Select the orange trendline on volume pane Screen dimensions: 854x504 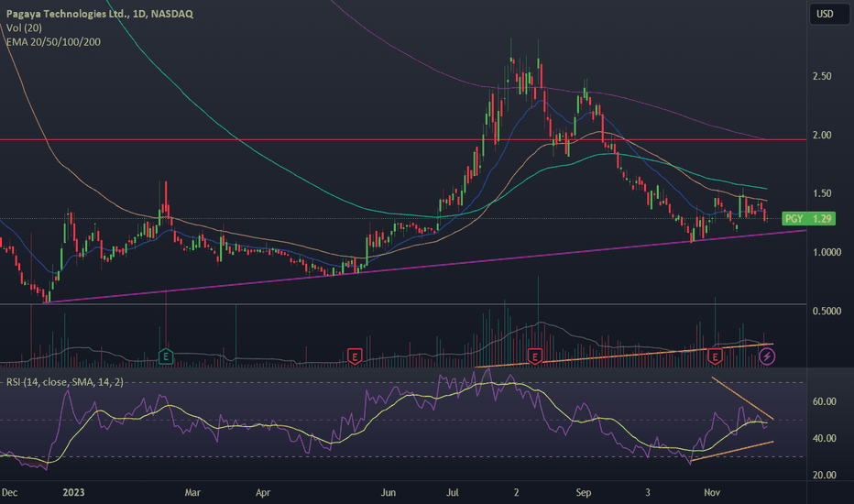tap(624, 356)
